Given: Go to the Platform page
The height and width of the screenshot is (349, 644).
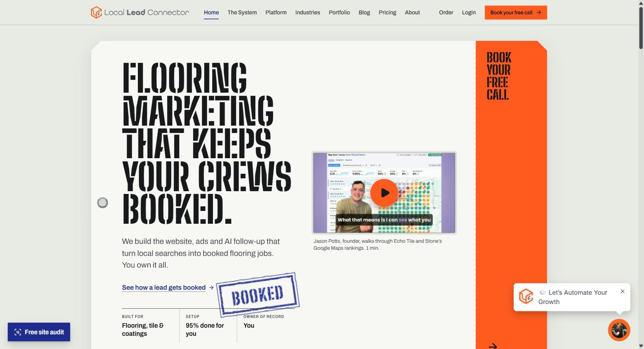Looking at the screenshot, I should click(x=276, y=12).
